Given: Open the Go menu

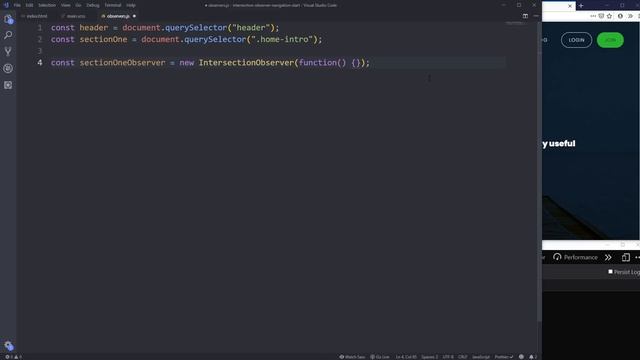Looking at the screenshot, I should pos(78,5).
